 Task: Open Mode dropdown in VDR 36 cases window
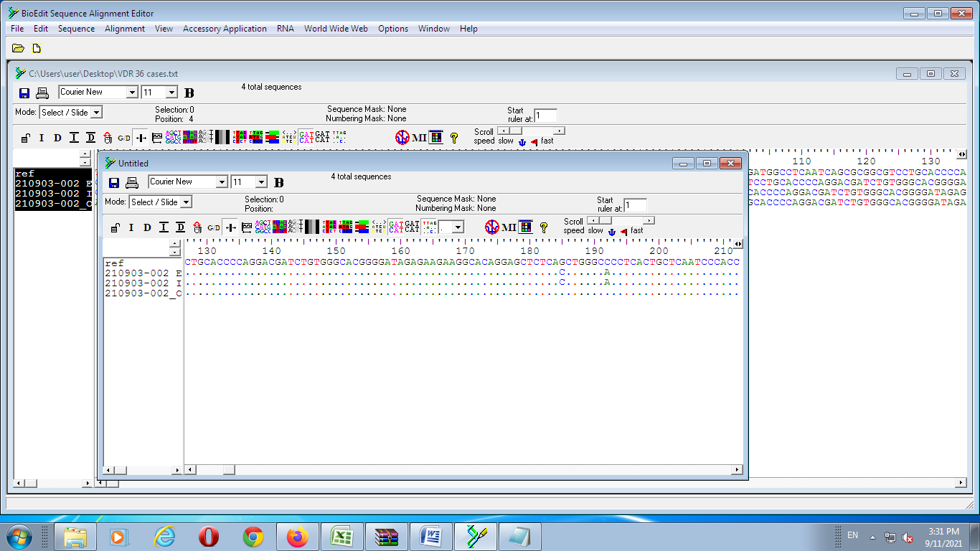pyautogui.click(x=96, y=113)
